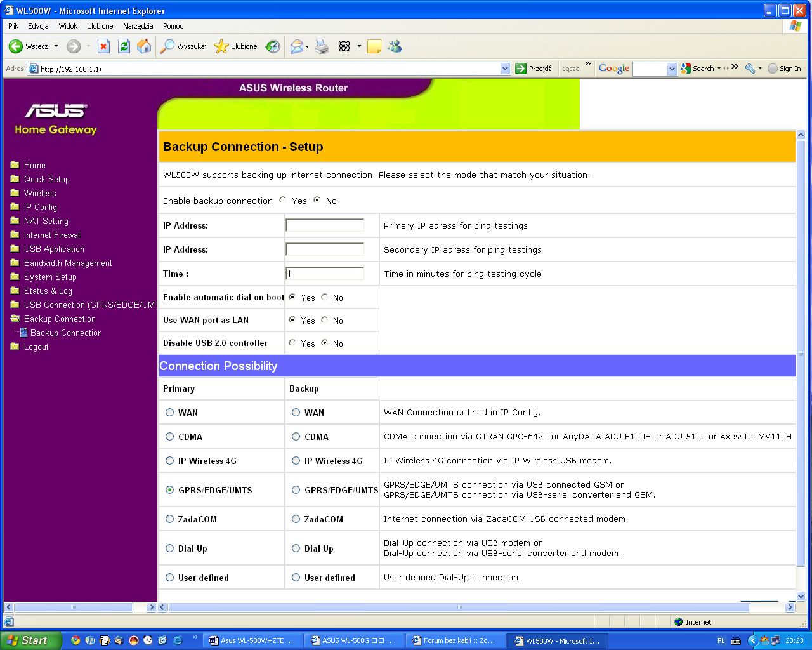Open the History clock icon
812x650 pixels.
pos(273,46)
